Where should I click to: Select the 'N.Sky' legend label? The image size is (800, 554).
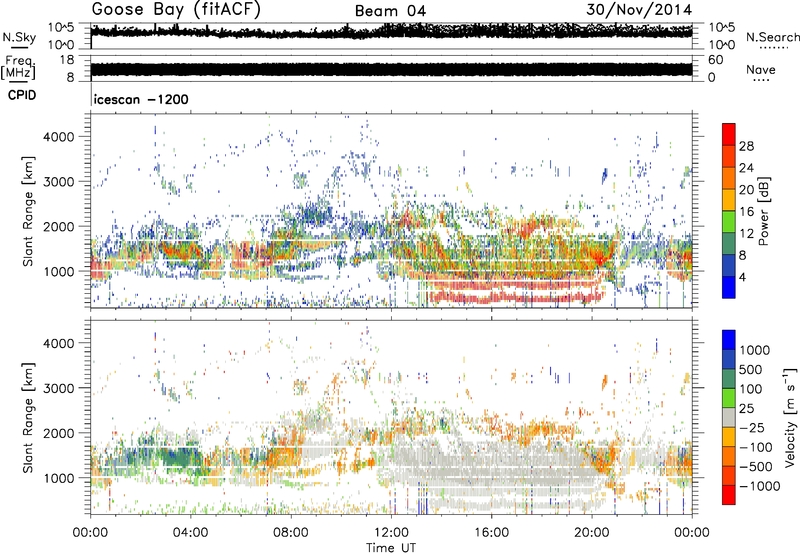19,37
